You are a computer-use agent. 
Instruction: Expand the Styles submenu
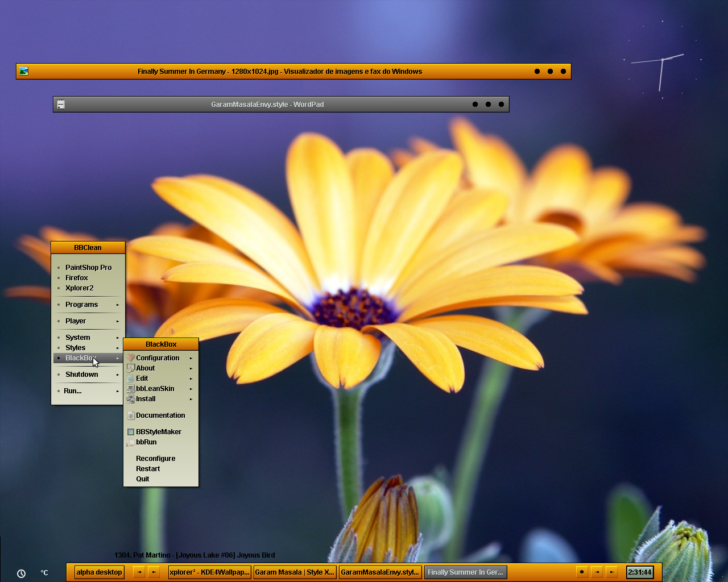pos(88,348)
